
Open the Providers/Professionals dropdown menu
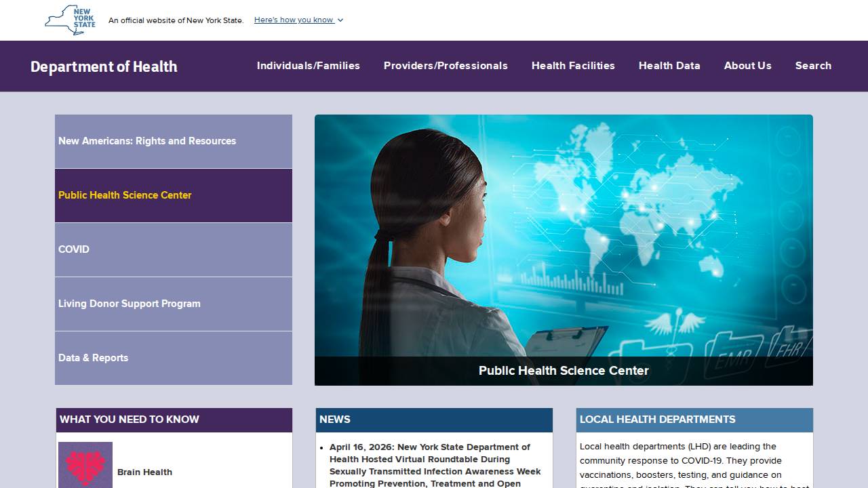pos(446,66)
